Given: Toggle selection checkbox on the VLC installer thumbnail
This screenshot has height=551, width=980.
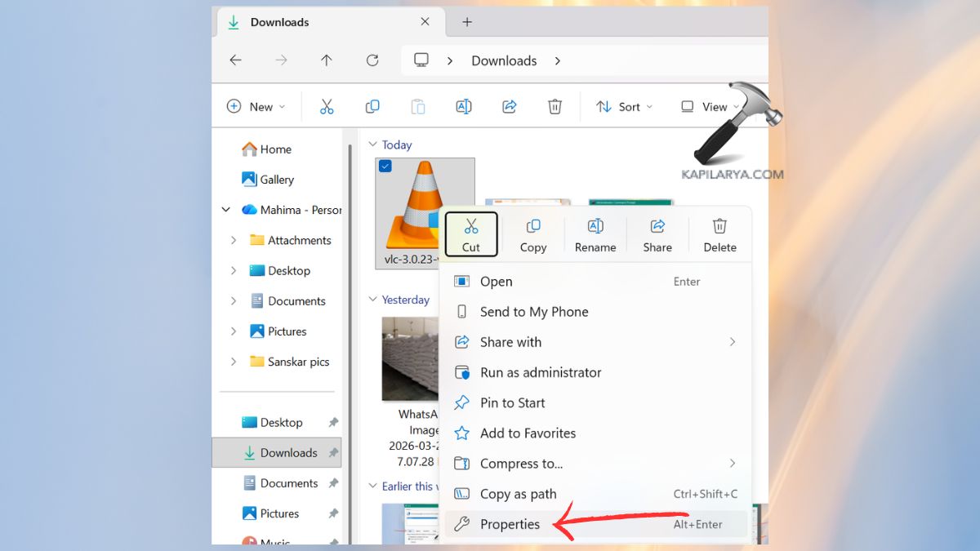Looking at the screenshot, I should tap(385, 165).
